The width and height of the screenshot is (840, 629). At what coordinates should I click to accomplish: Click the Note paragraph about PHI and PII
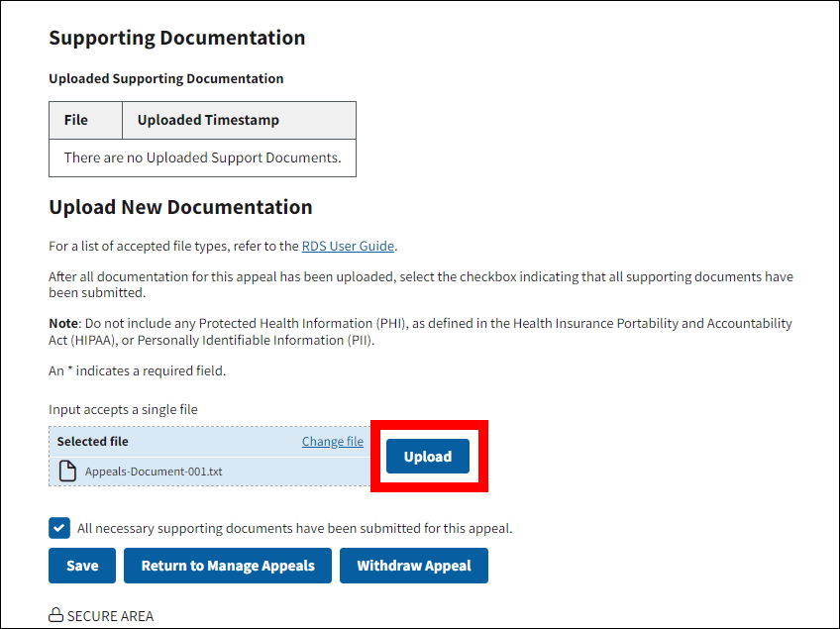pos(420,332)
